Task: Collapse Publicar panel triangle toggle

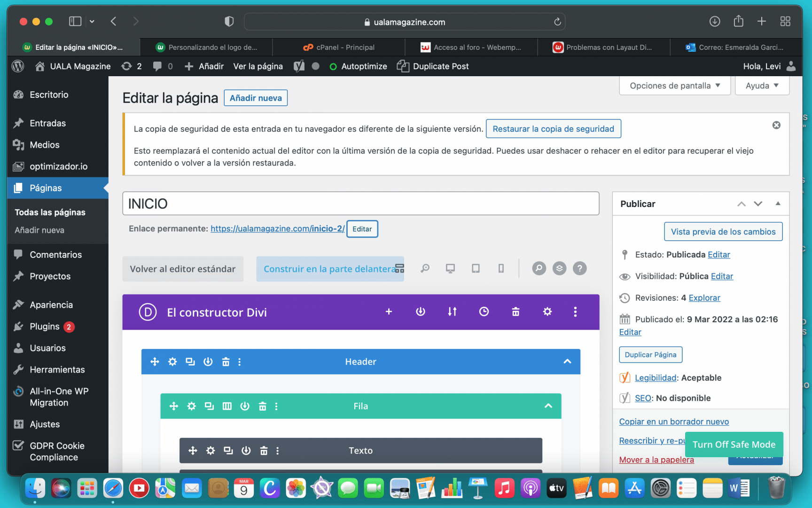Action: coord(778,204)
